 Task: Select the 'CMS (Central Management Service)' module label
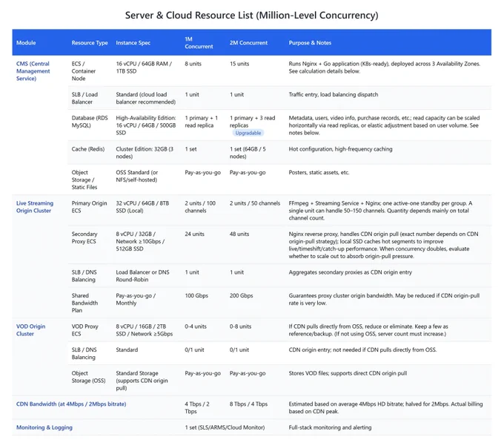pos(33,71)
